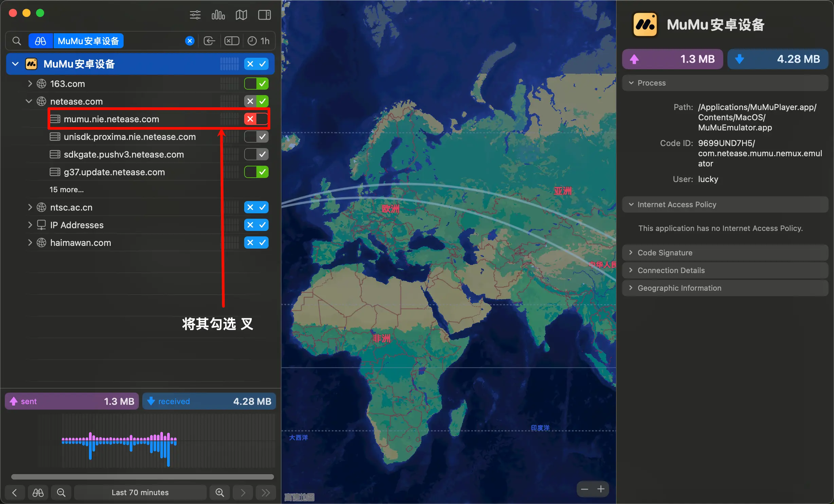Click the sent 1.3 MB statistic bar
The width and height of the screenshot is (834, 504).
tap(72, 401)
